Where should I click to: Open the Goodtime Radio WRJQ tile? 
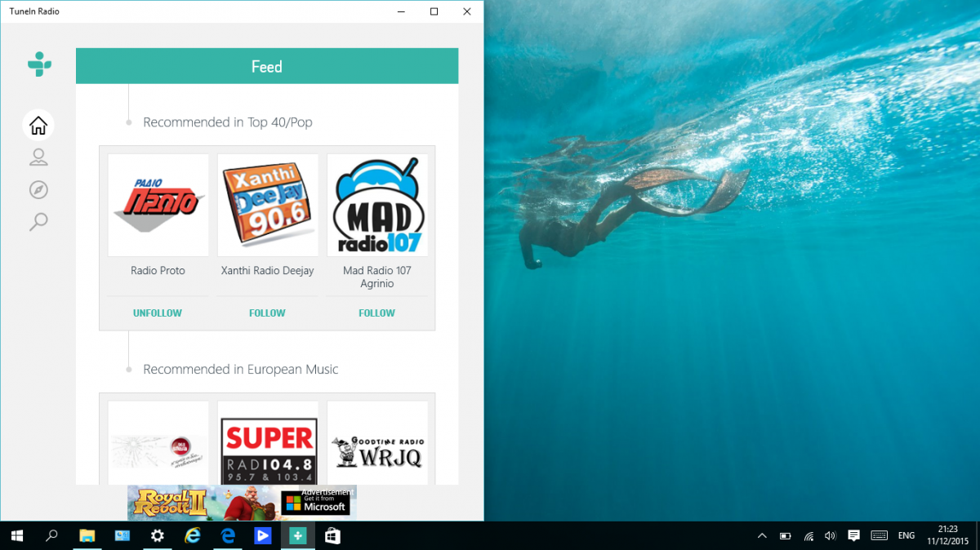[377, 443]
